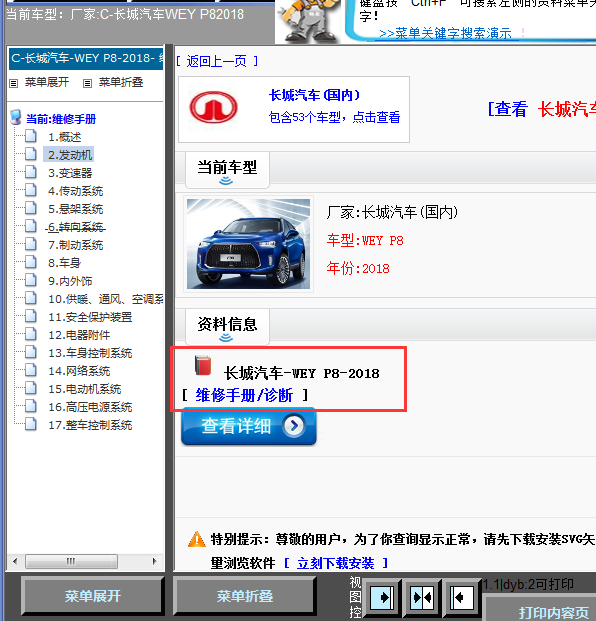596x621 pixels.
Task: Click document icon beside 12.电器附件
Action: (x=31, y=334)
